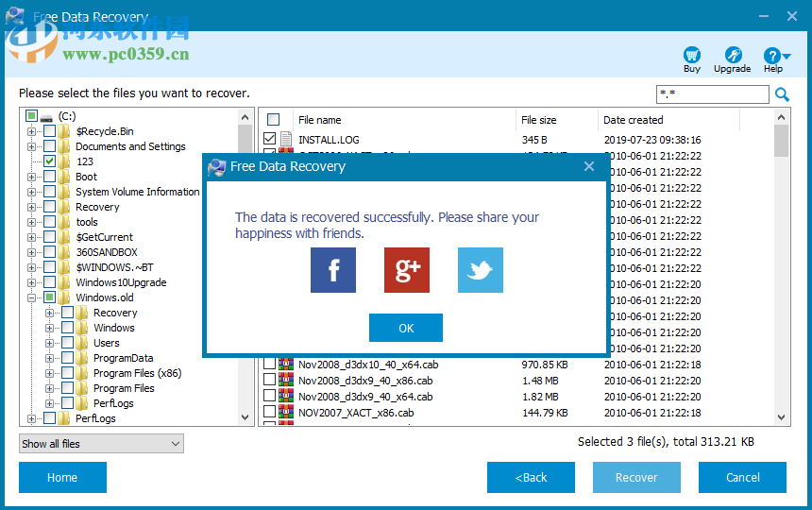Close the Free Data Recovery dialog

[x=589, y=166]
